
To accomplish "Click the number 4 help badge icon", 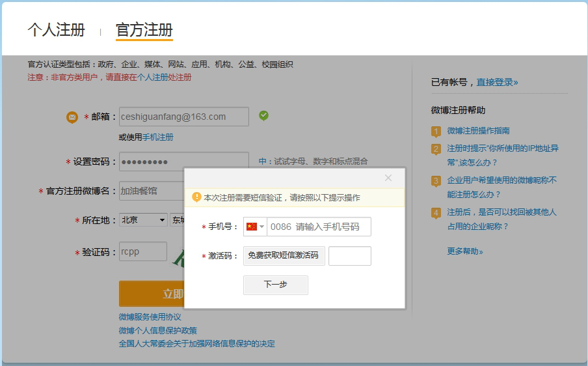I will pos(436,213).
